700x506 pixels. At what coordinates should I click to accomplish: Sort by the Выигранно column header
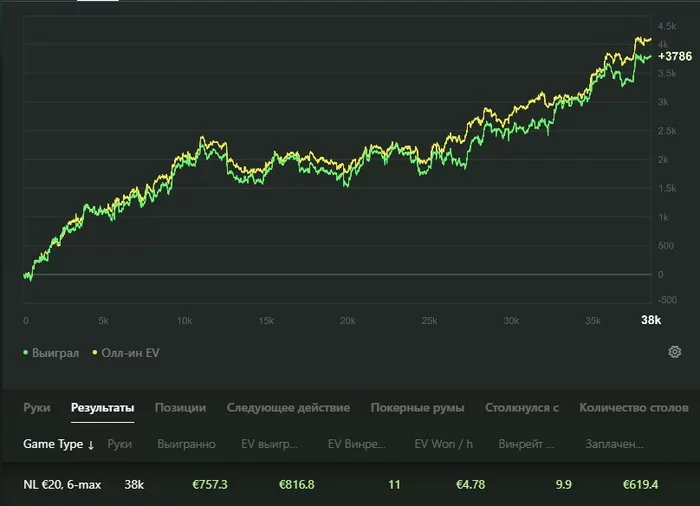[x=186, y=444]
